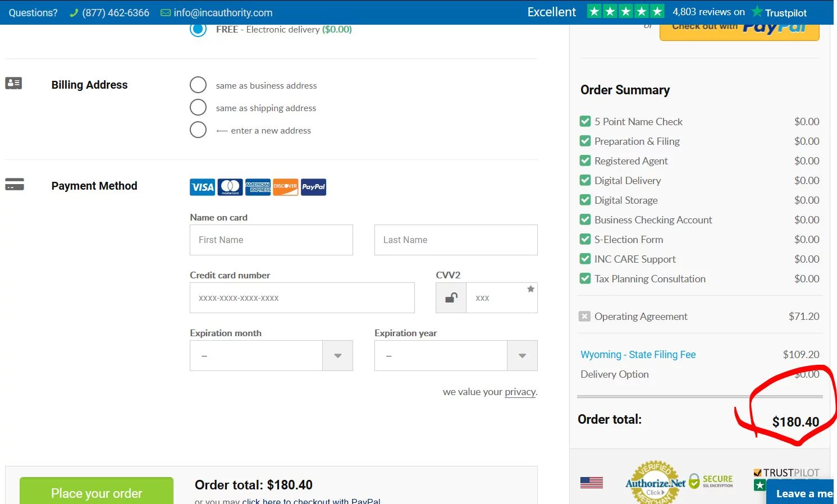Image resolution: width=837 pixels, height=504 pixels.
Task: Select same as business address option
Action: point(198,85)
